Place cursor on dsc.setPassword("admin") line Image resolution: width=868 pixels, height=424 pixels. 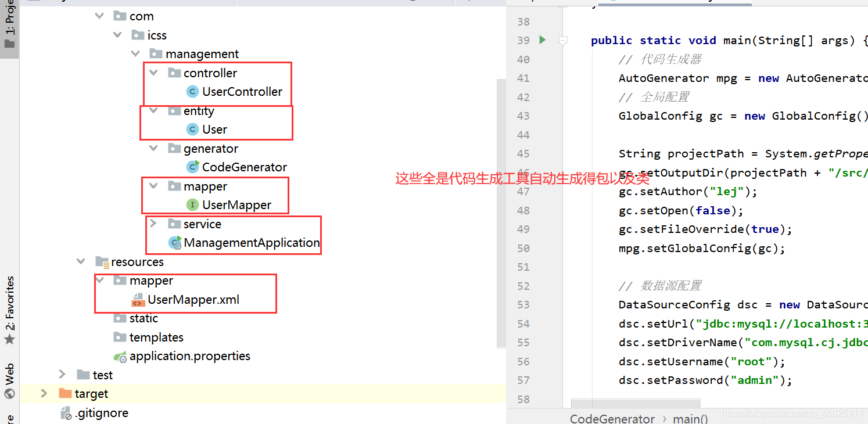705,380
